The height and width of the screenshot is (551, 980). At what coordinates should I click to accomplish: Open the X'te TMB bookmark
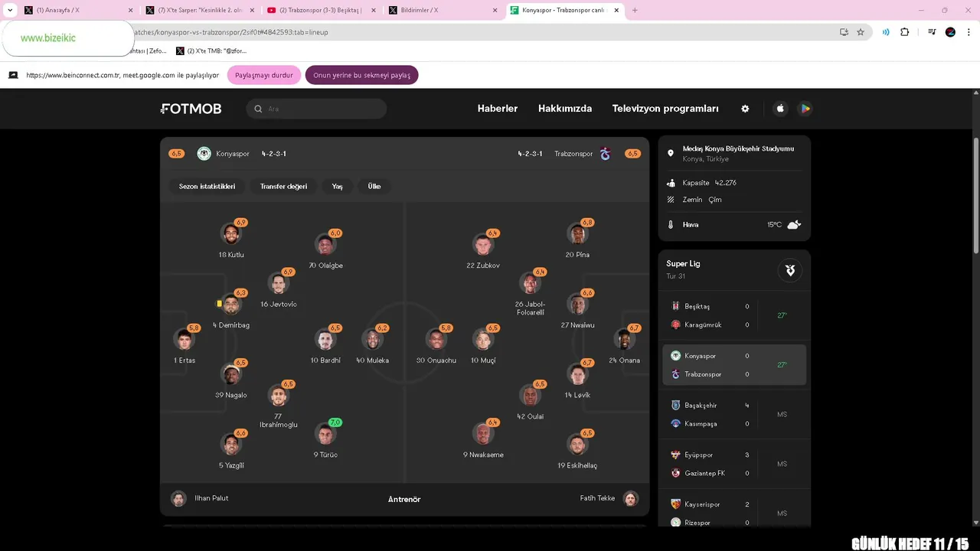tap(211, 51)
